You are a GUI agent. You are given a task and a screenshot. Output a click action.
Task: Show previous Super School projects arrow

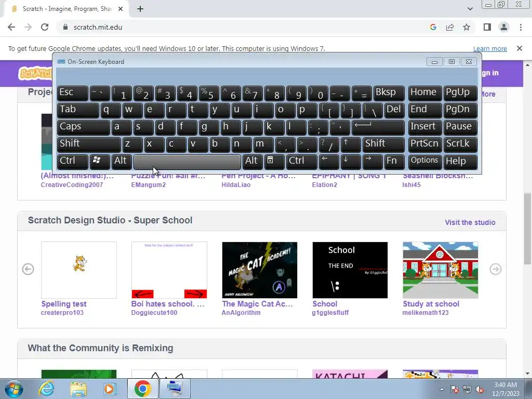(28, 269)
